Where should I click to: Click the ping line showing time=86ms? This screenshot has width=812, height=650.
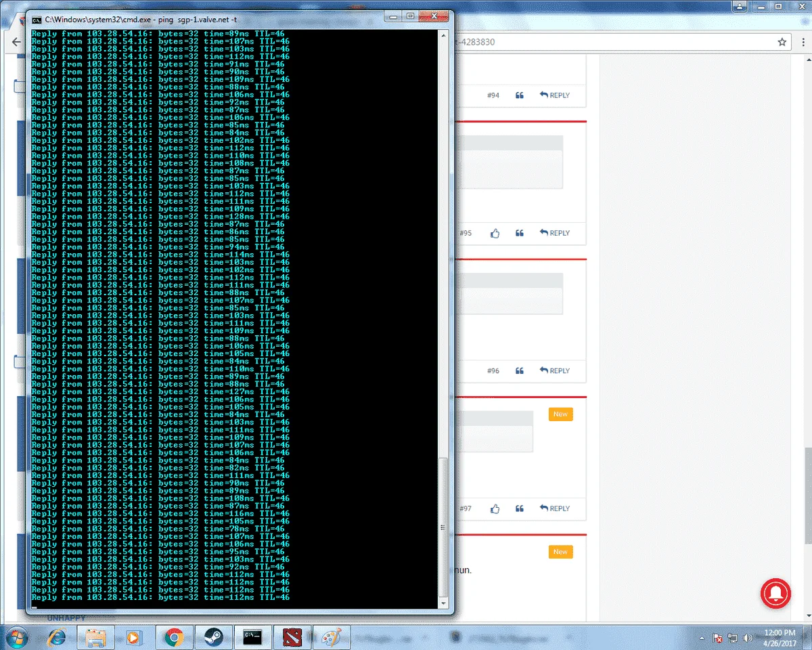[158, 232]
